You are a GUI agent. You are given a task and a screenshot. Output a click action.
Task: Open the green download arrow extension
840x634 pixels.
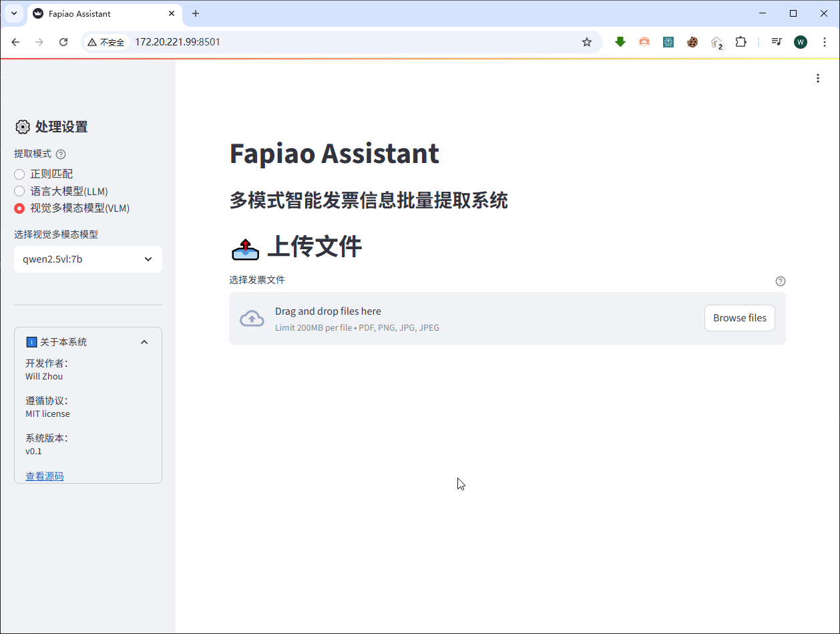pyautogui.click(x=620, y=42)
